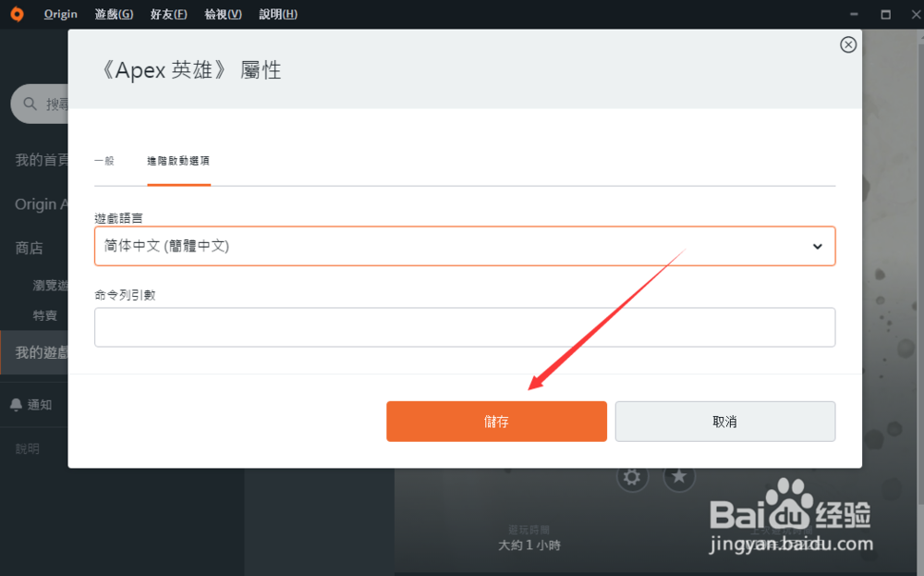
Task: Minimize the Origin window
Action: click(854, 14)
